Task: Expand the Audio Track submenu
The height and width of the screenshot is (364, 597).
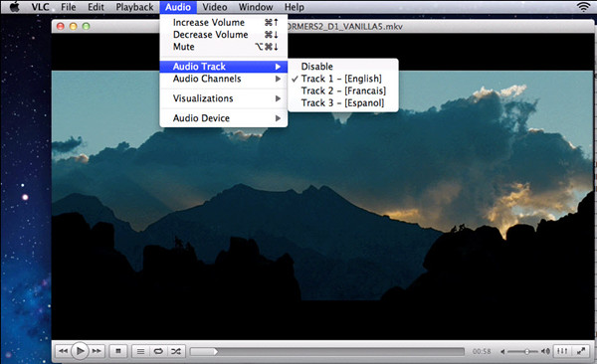Action: [x=224, y=67]
